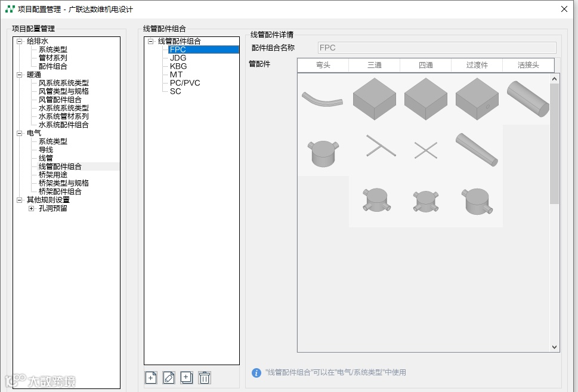
Task: Open 风管配件组合 item
Action: click(60, 100)
